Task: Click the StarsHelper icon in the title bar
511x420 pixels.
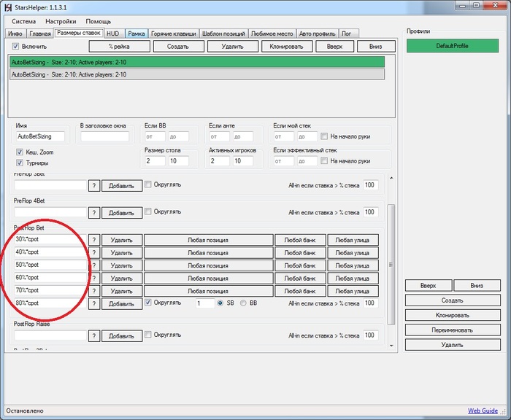Action: tap(9, 7)
